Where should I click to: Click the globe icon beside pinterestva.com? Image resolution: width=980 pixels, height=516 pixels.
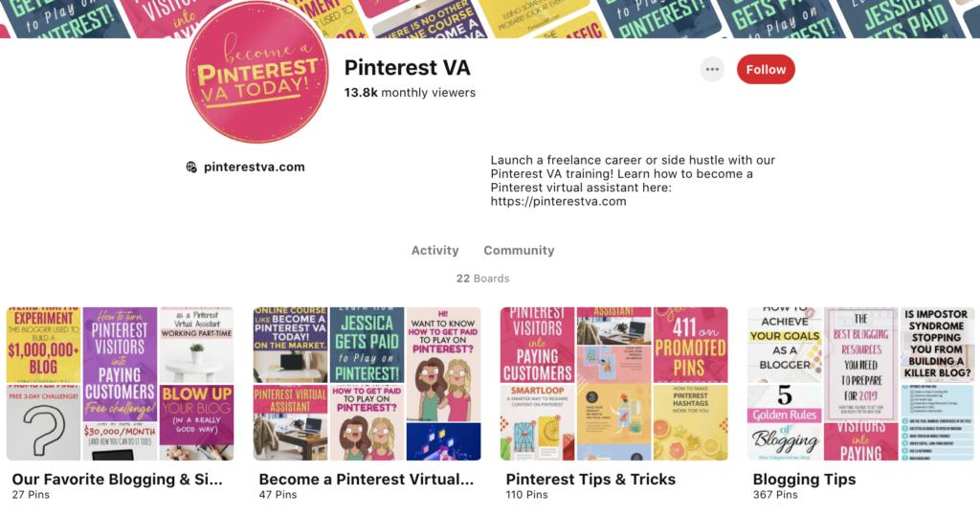click(x=191, y=167)
